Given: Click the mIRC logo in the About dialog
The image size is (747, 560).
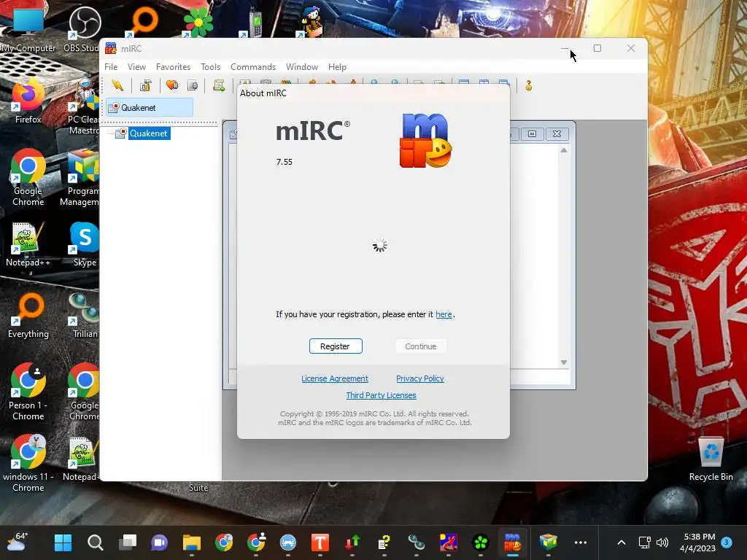Looking at the screenshot, I should tap(425, 141).
